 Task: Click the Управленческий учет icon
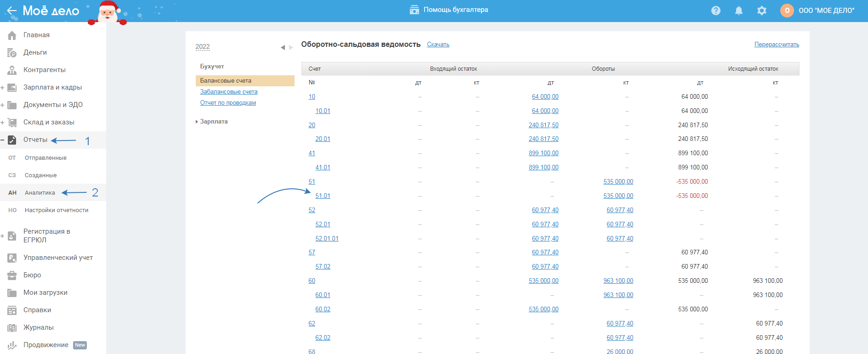pos(12,258)
